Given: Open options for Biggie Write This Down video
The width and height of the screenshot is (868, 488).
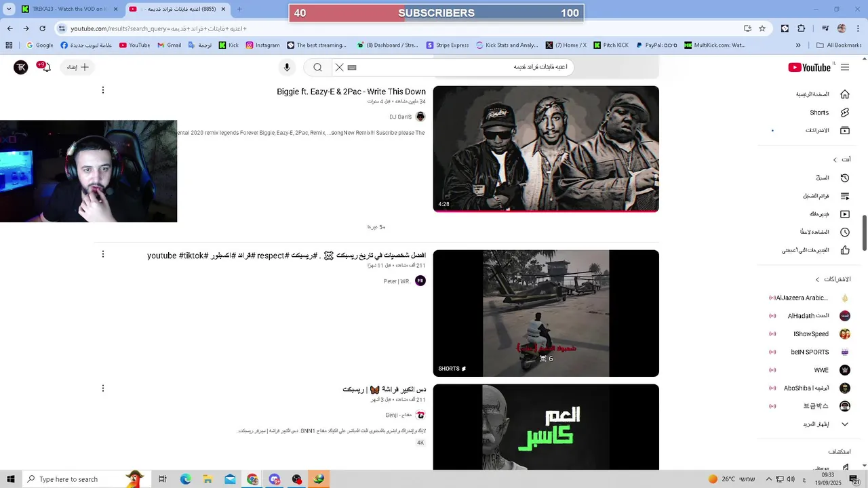Looking at the screenshot, I should (103, 90).
